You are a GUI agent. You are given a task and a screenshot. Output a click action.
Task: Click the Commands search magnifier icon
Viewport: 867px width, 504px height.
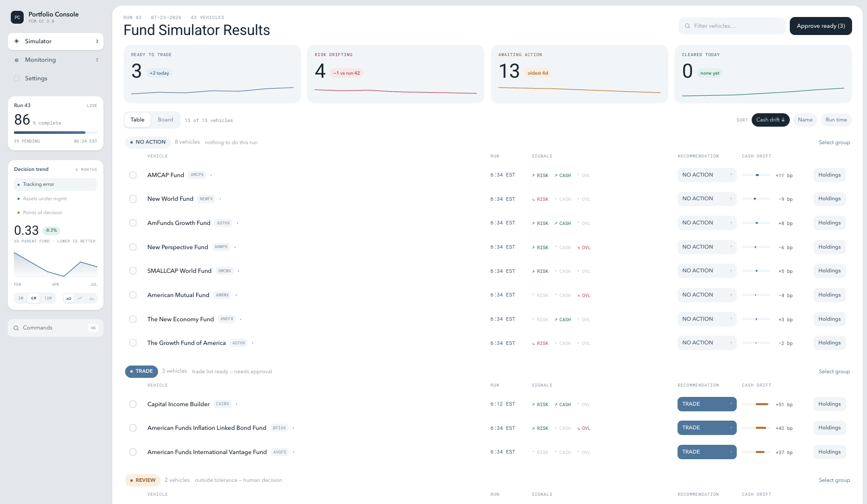pos(16,328)
